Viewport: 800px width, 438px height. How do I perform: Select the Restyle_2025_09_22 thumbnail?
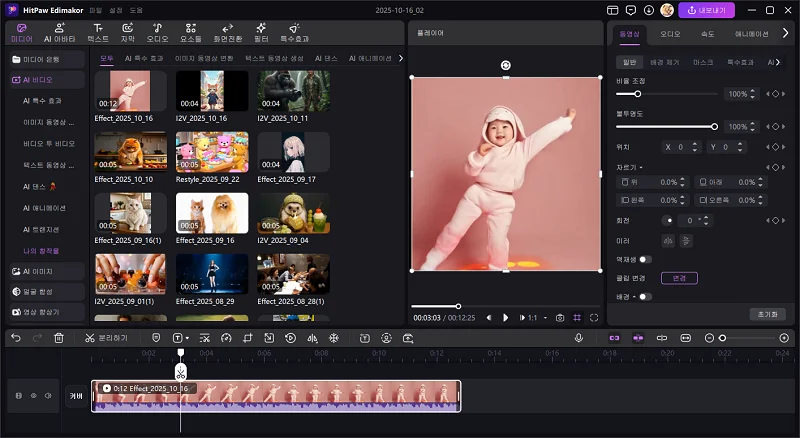pos(212,152)
